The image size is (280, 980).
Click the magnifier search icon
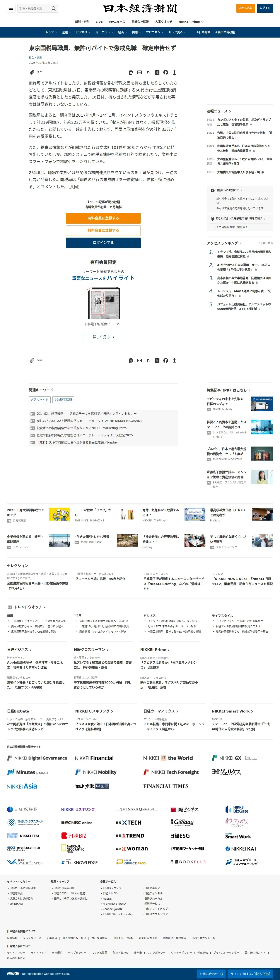[x=54, y=8]
